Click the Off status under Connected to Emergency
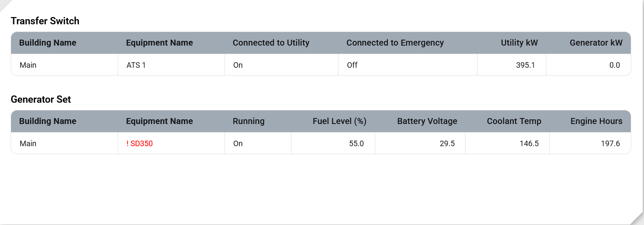 (352, 65)
